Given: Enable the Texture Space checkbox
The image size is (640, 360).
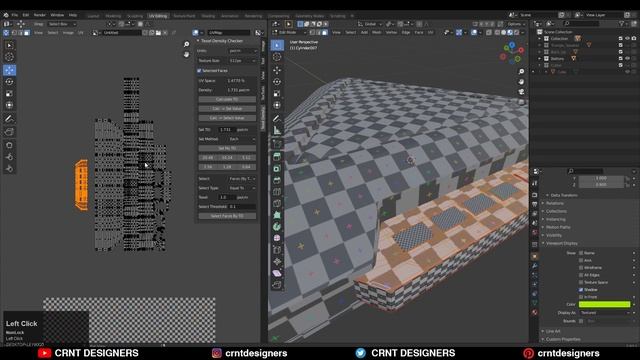Looking at the screenshot, I should 581,282.
